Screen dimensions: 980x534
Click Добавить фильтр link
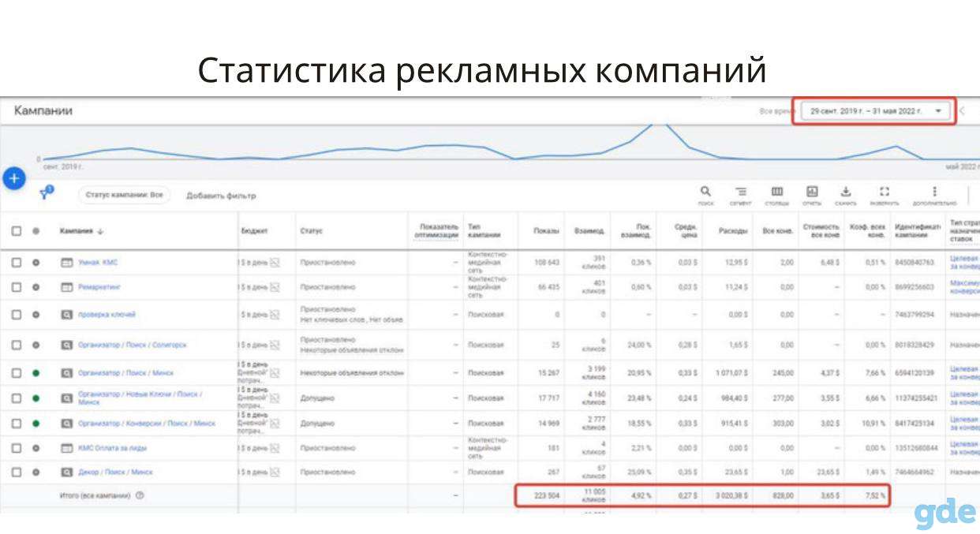point(221,196)
